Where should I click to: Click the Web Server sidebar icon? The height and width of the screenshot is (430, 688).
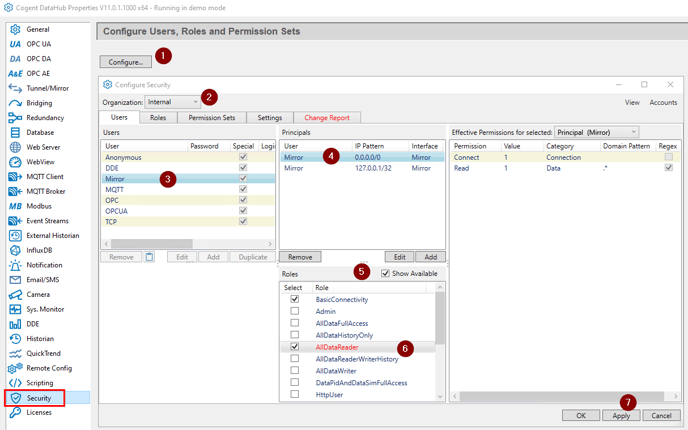pos(15,147)
